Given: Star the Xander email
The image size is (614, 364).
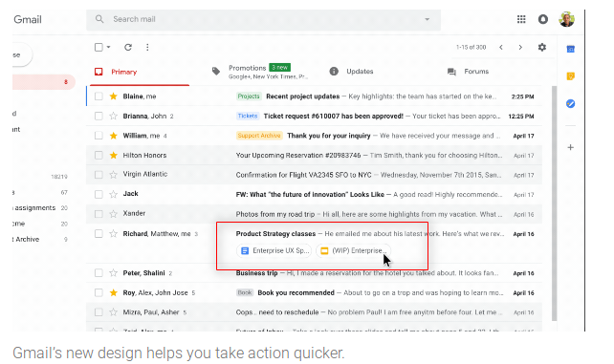Looking at the screenshot, I should (x=113, y=214).
